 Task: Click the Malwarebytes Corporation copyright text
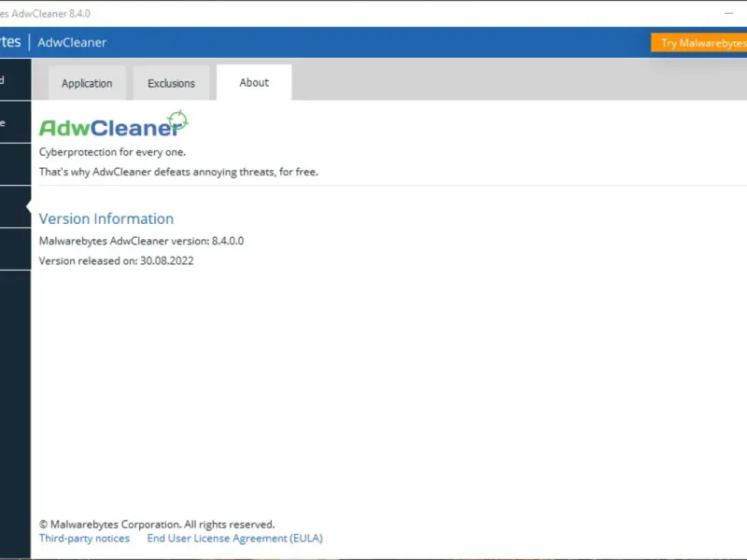157,525
